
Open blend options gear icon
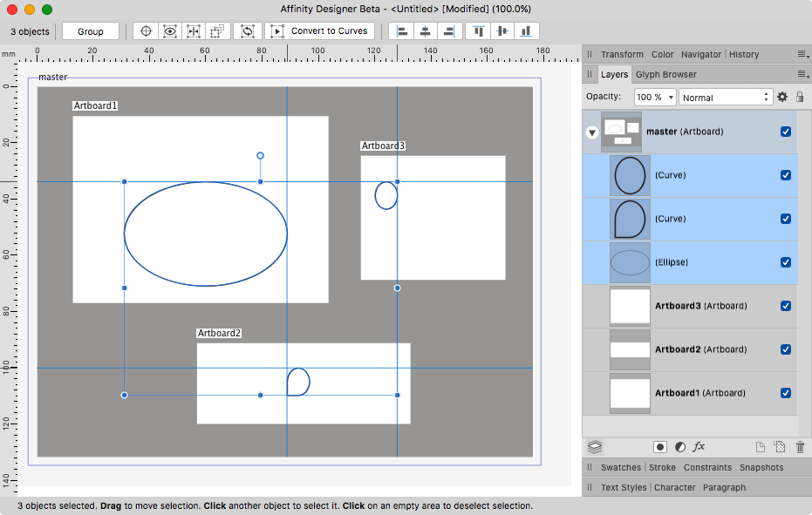[x=782, y=98]
